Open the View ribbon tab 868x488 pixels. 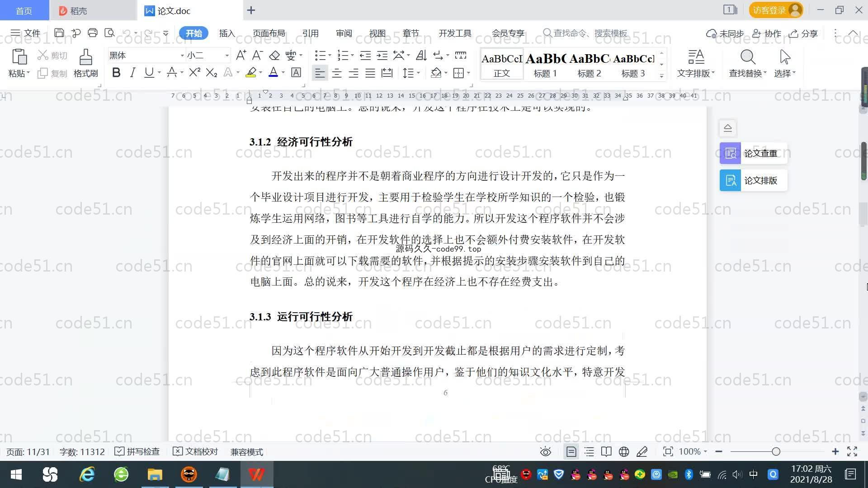point(377,33)
